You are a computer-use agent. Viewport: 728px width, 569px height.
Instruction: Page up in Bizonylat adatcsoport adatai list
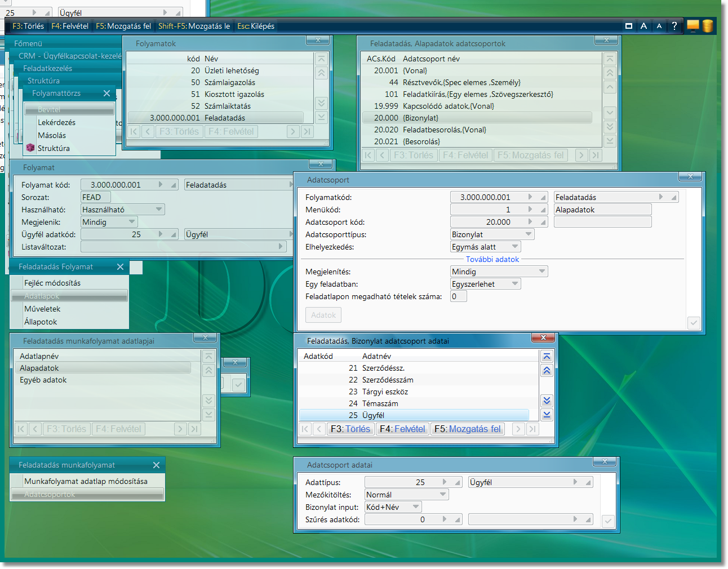point(547,371)
